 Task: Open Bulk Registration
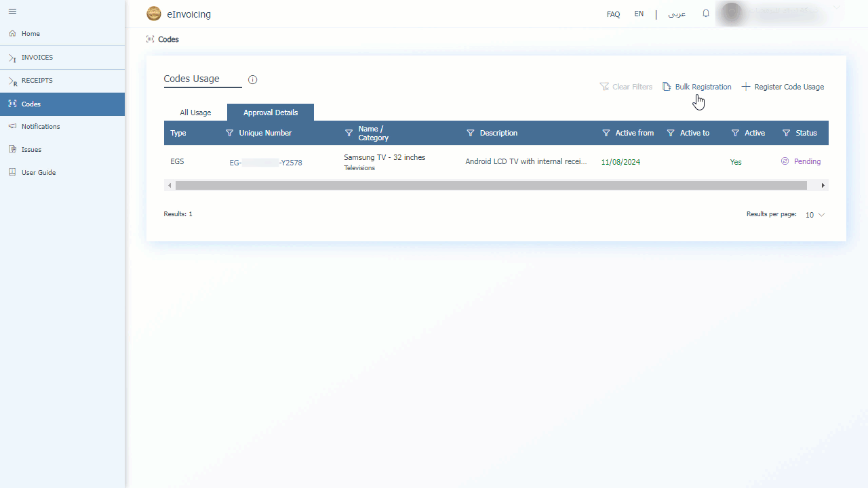(697, 87)
